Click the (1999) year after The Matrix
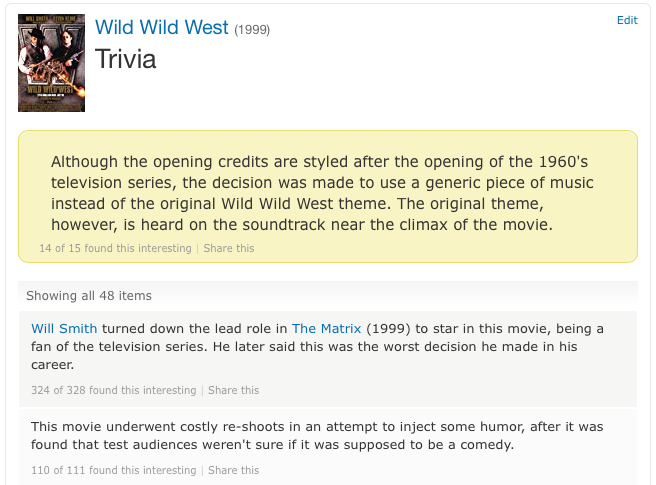 point(388,328)
